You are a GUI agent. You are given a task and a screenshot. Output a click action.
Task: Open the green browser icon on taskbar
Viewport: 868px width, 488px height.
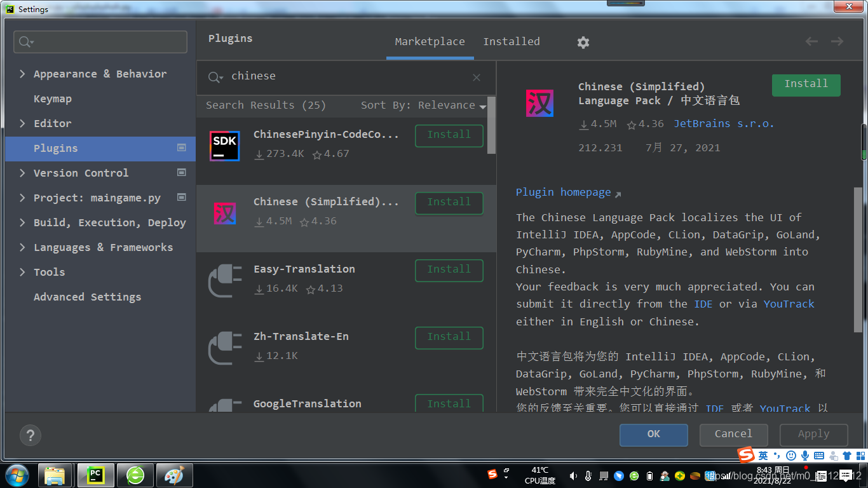point(135,475)
